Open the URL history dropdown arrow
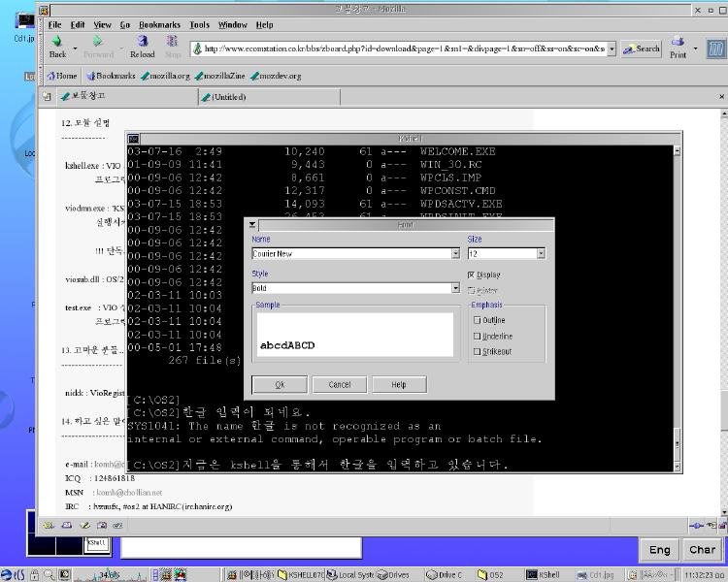 click(x=612, y=48)
